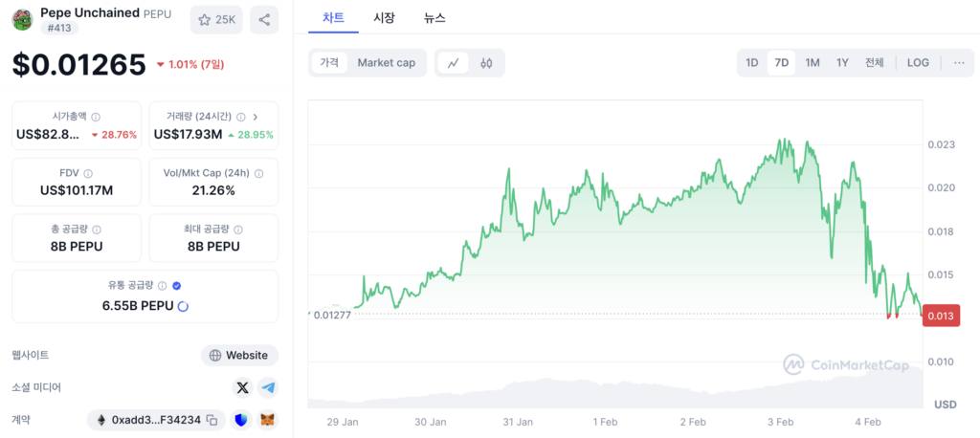Open the Telegram social media icon

pyautogui.click(x=268, y=388)
